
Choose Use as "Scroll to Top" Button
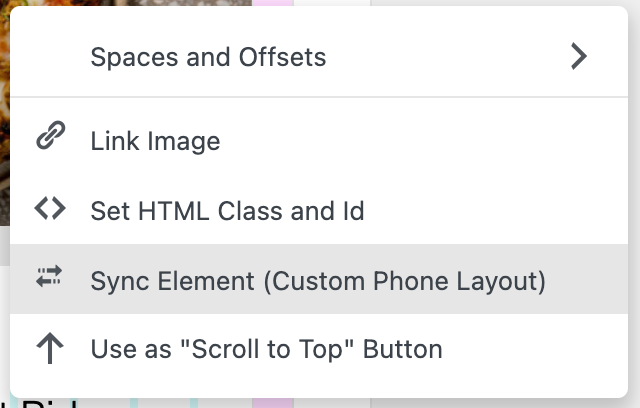coord(266,350)
